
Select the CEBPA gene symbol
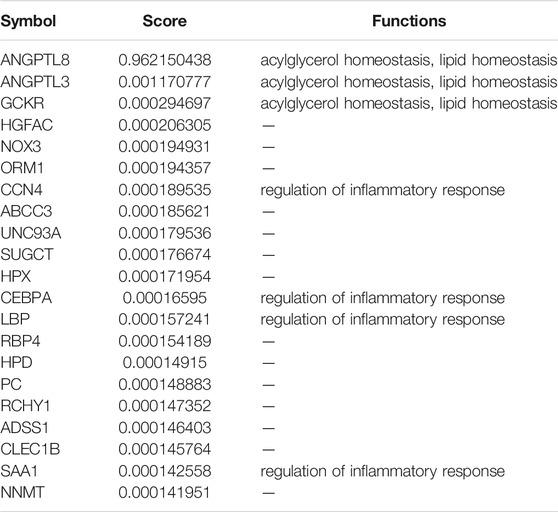26,298
